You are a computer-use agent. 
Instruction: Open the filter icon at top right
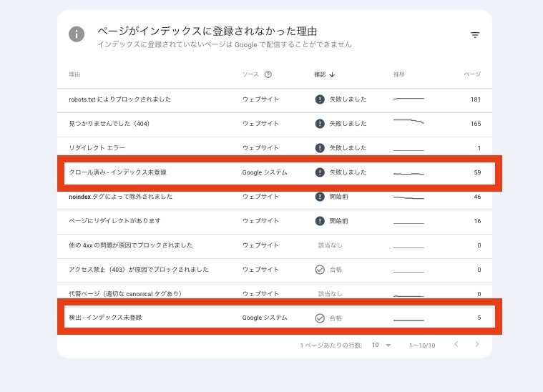coord(475,34)
